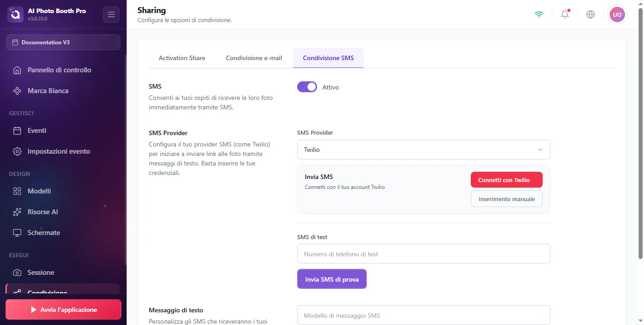
Task: Click the globe language icon
Action: point(591,14)
